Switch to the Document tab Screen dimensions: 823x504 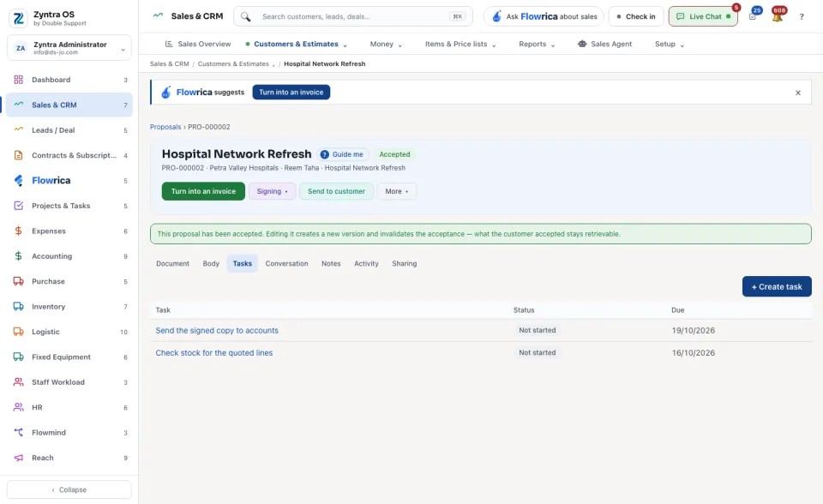172,263
